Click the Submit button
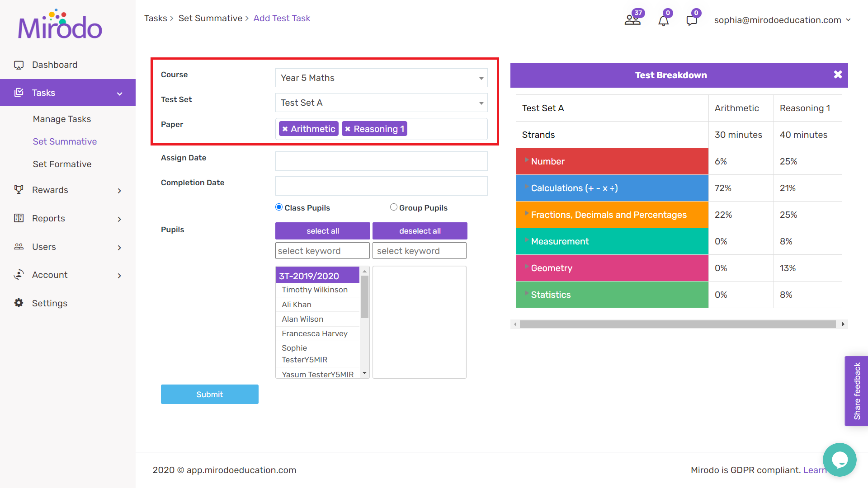Image resolution: width=868 pixels, height=488 pixels. 210,394
